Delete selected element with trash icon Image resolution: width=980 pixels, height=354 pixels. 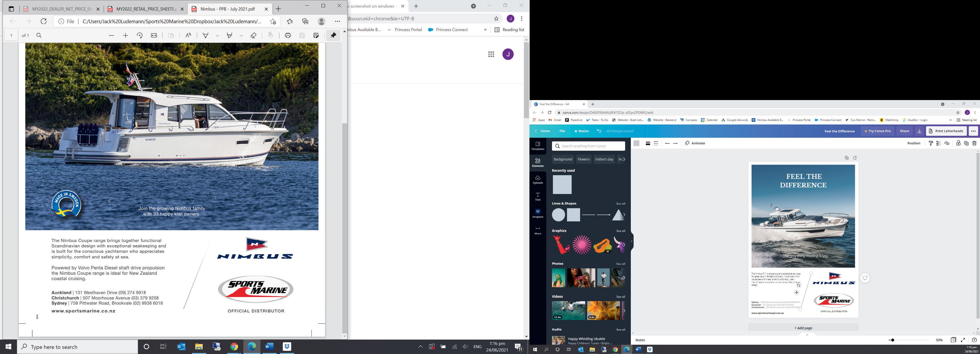click(x=974, y=143)
